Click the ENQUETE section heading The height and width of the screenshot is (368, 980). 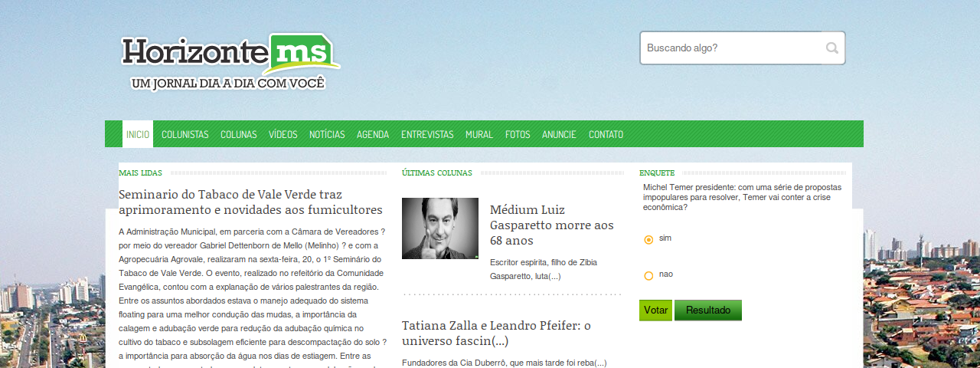pos(657,173)
